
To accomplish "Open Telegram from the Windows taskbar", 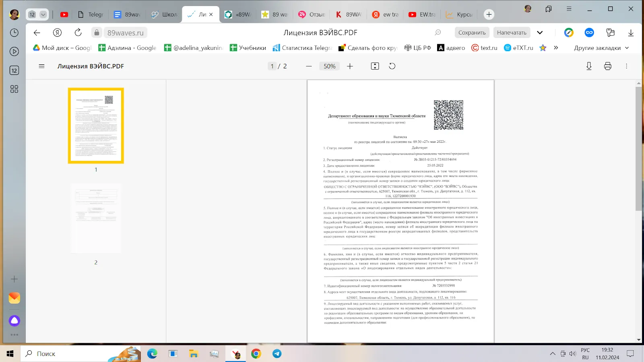I will tap(277, 354).
